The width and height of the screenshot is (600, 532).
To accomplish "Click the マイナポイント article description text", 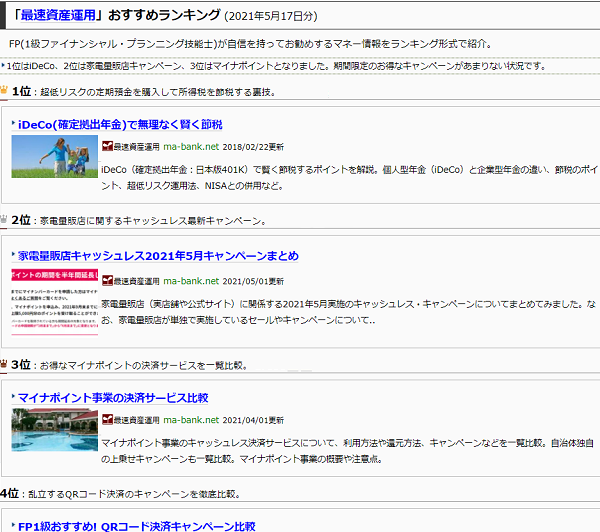I will [x=347, y=451].
